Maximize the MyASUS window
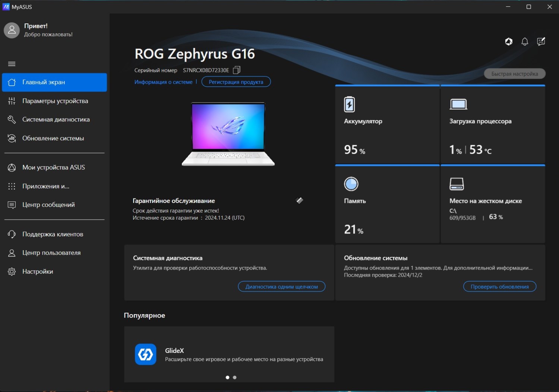The width and height of the screenshot is (559, 392). pyautogui.click(x=528, y=7)
